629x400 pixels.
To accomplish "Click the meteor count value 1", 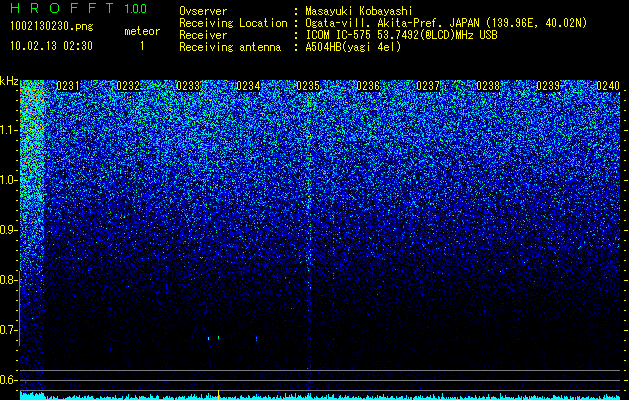I will [x=142, y=47].
